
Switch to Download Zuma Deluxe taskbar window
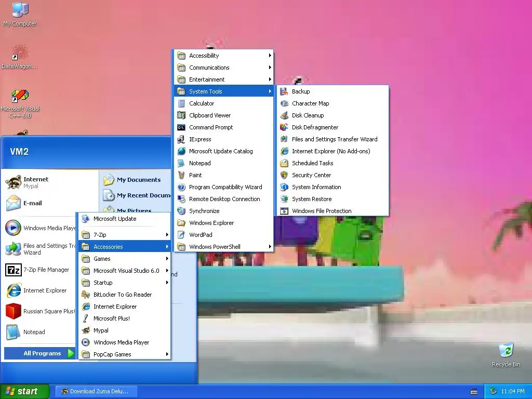[x=96, y=391]
